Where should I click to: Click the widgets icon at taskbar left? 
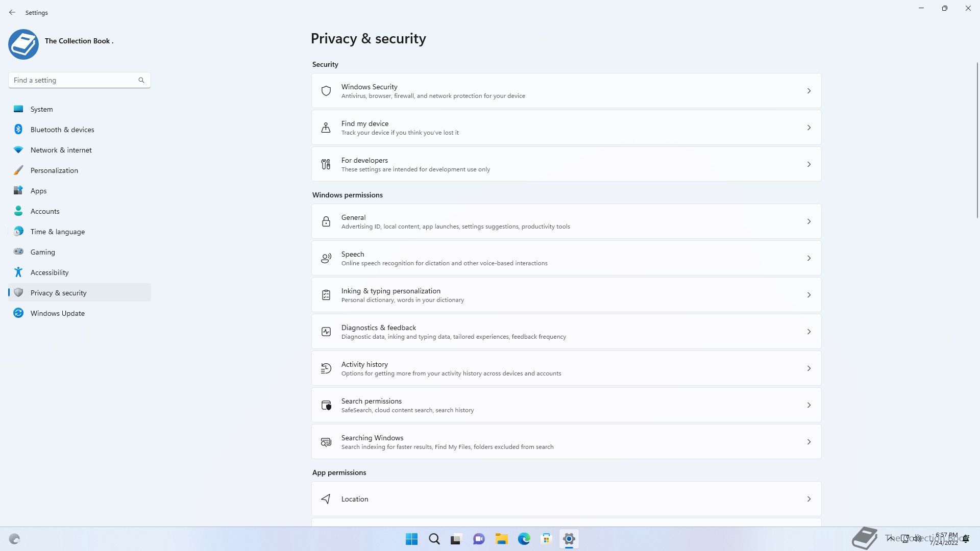click(x=14, y=539)
